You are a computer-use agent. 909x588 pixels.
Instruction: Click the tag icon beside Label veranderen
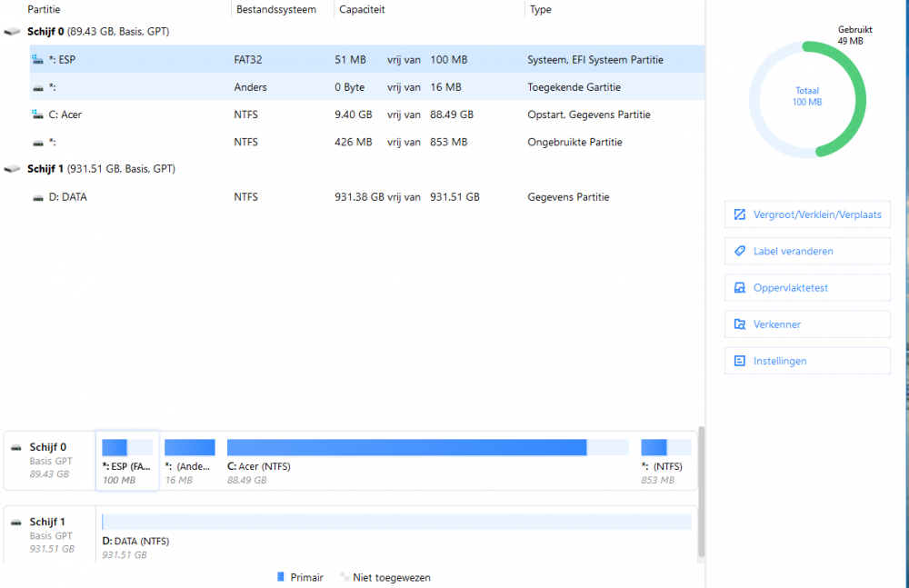(739, 252)
